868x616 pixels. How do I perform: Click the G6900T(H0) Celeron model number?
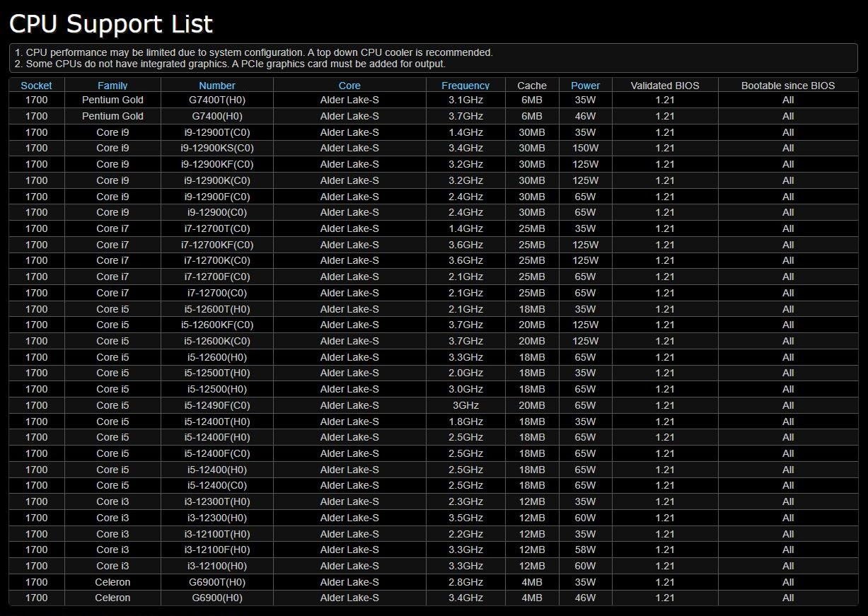217,582
